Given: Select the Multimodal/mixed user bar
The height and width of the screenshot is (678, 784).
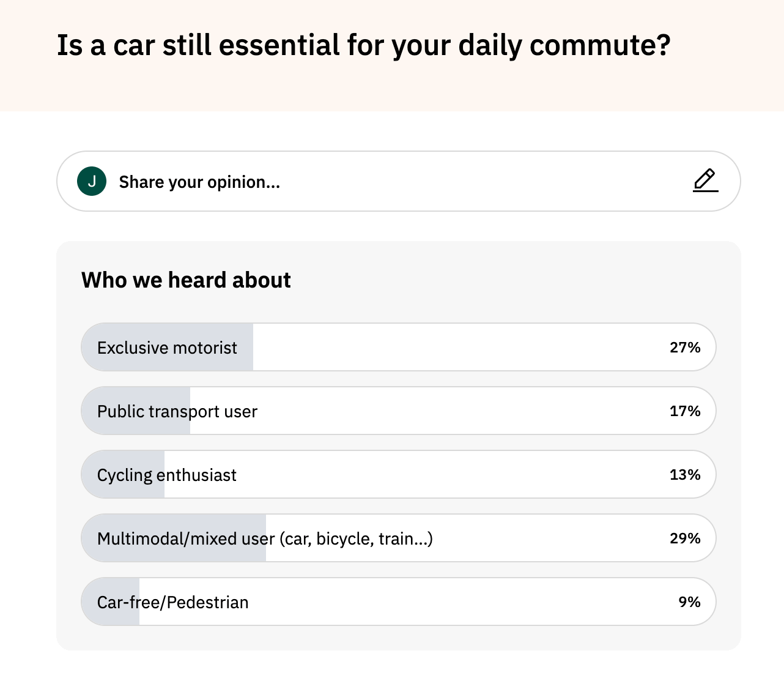Looking at the screenshot, I should point(398,538).
